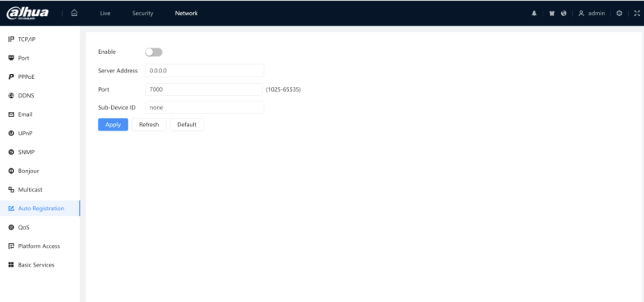Open the language globe icon

[x=563, y=13]
